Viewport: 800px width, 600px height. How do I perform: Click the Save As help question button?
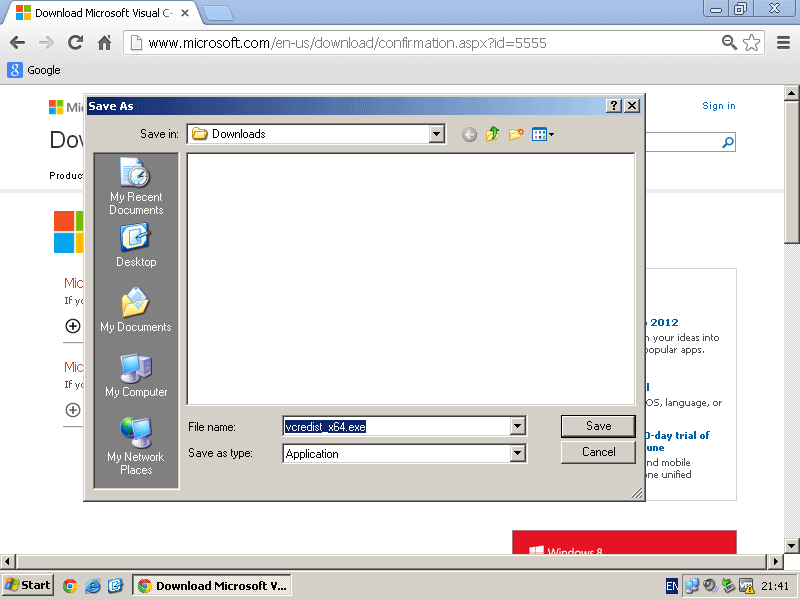click(x=614, y=106)
